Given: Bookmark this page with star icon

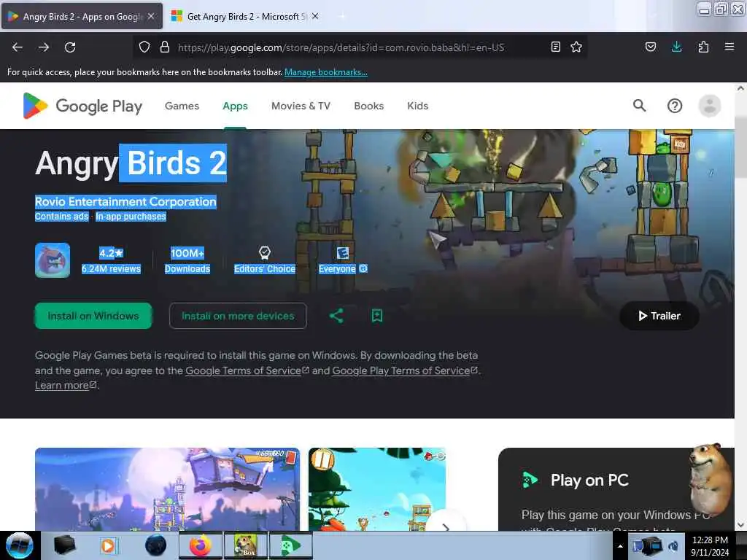Looking at the screenshot, I should (576, 47).
